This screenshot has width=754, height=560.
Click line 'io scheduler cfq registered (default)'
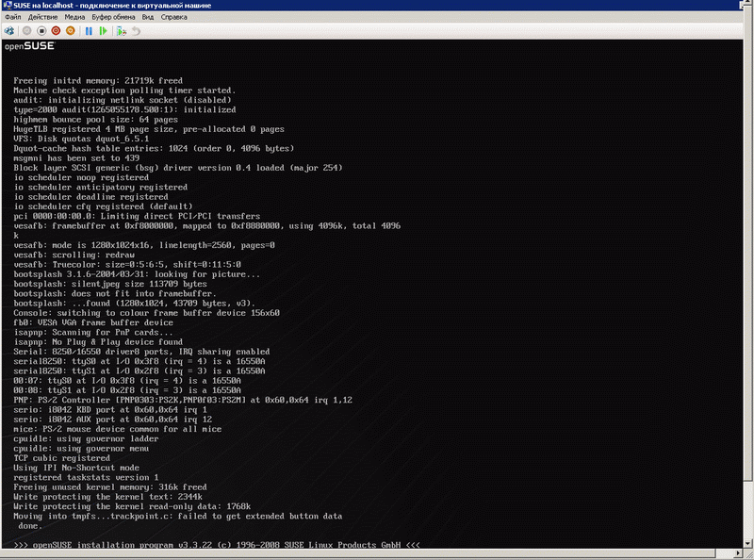(x=103, y=206)
